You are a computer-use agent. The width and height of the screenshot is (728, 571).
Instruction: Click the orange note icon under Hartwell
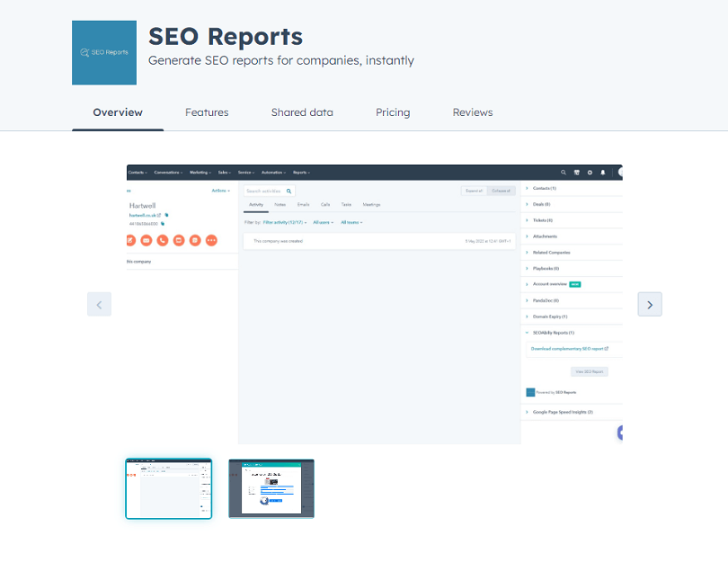coord(130,240)
